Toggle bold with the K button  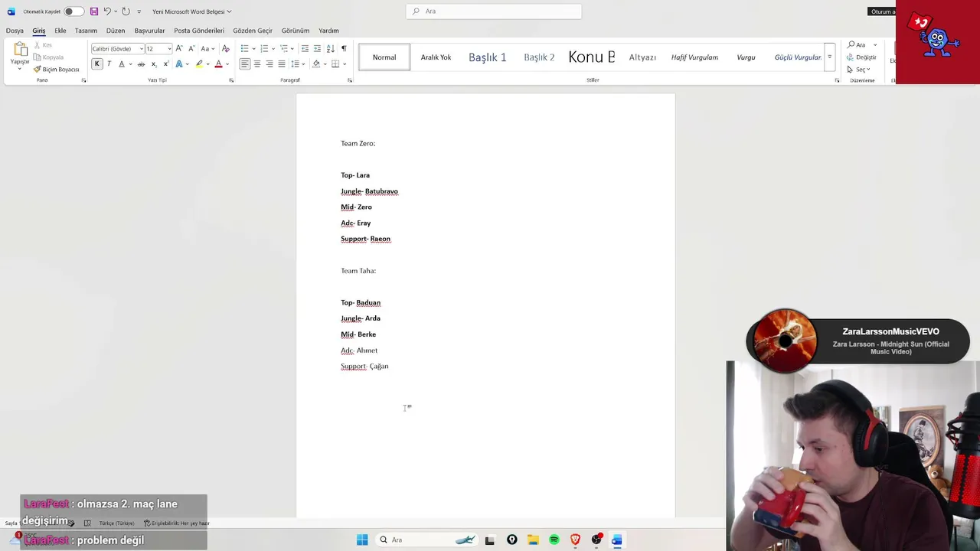pyautogui.click(x=96, y=64)
